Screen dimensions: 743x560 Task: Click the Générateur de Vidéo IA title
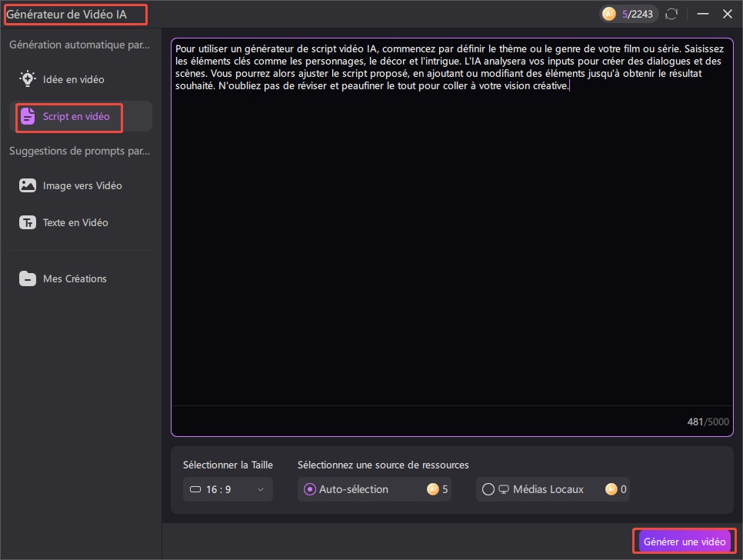tap(66, 14)
